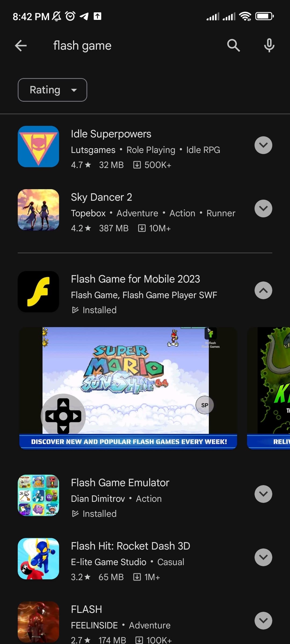Tap 'E-lite Game Studio' developer text

tap(108, 562)
